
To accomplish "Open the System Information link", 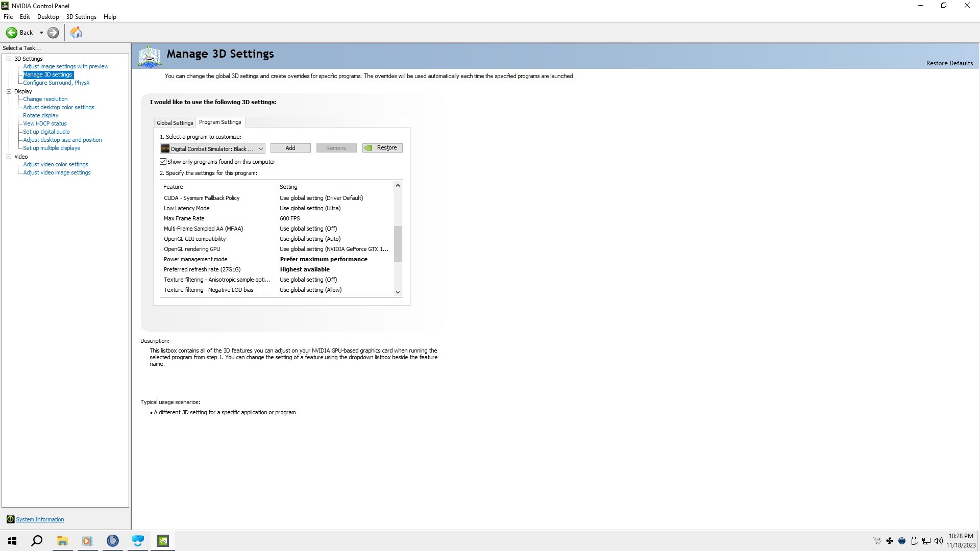I will tap(40, 519).
